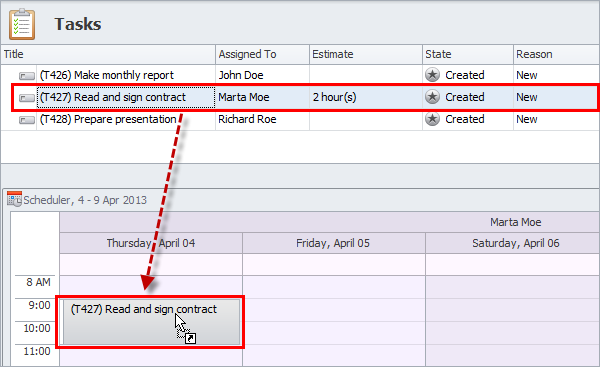The height and width of the screenshot is (367, 600).
Task: Click Friday's 9:00 time slot
Action: pyautogui.click(x=334, y=310)
